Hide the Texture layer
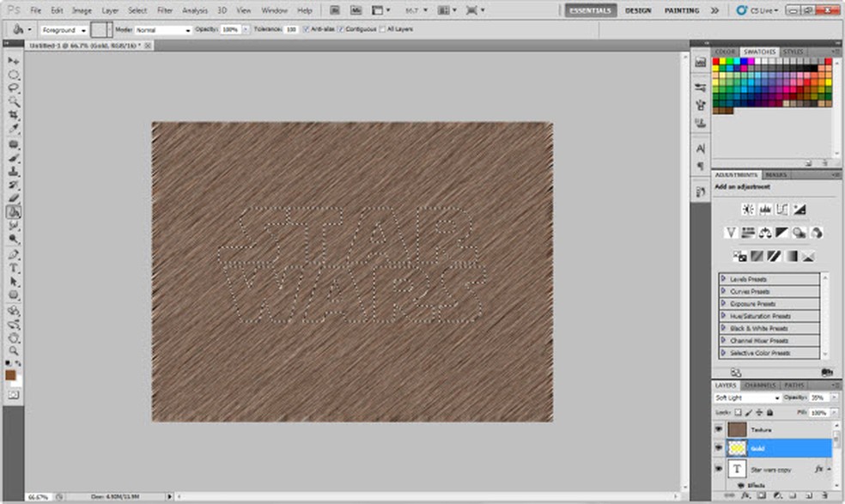Image resolution: width=845 pixels, height=504 pixels. 719,428
